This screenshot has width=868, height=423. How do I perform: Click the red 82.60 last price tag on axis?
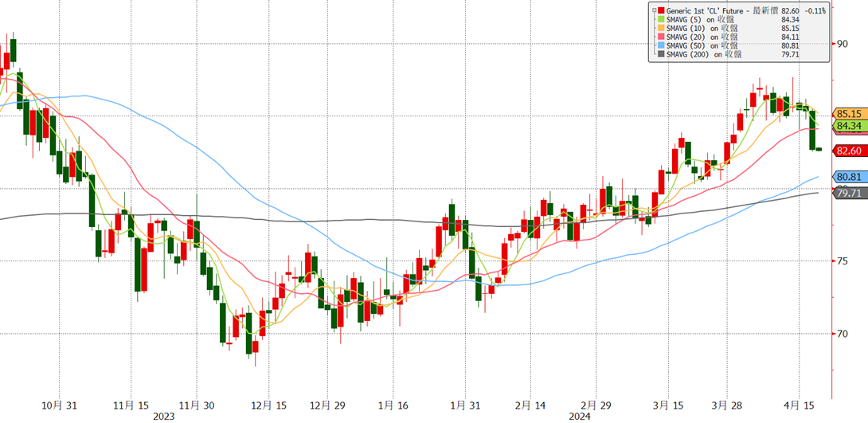850,151
